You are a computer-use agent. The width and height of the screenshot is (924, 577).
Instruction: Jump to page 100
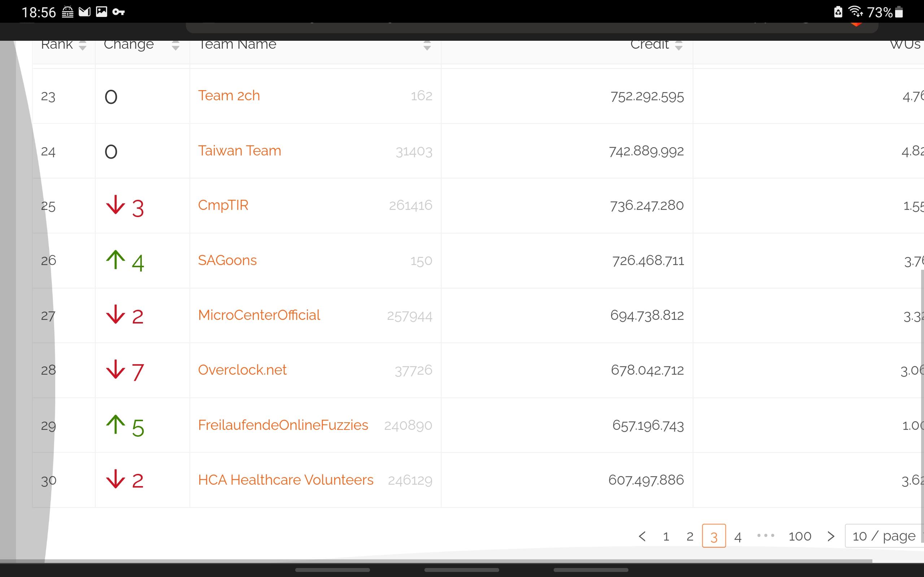[799, 537]
